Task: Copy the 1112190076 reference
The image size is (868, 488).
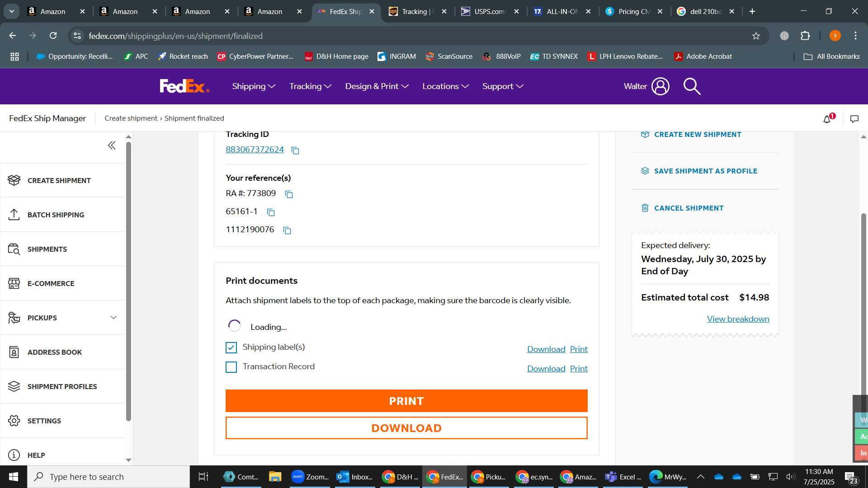Action: 287,230
